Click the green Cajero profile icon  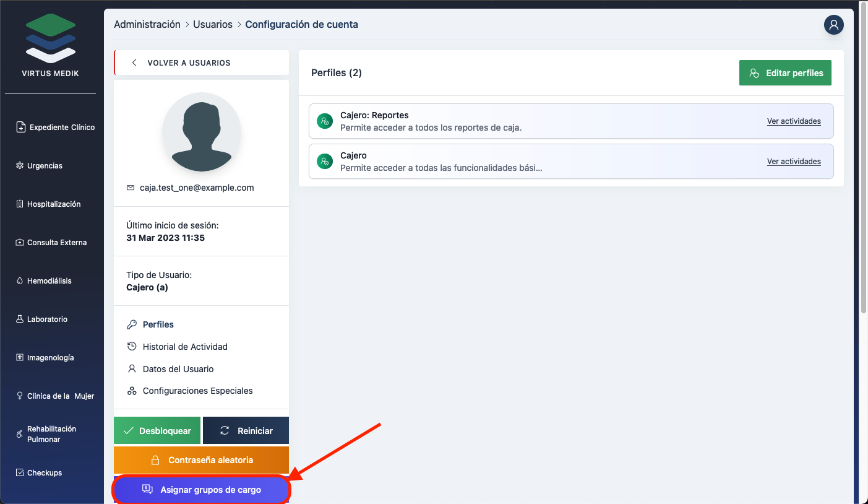(325, 162)
